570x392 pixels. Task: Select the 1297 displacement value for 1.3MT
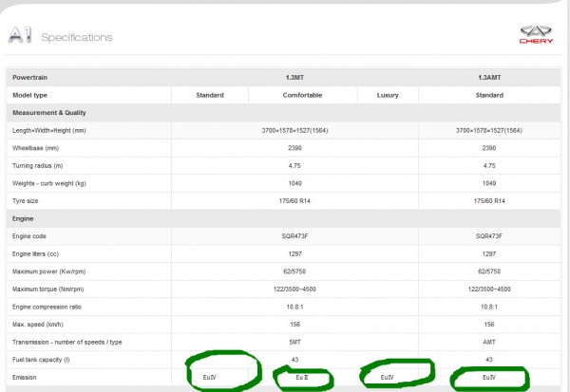pos(294,254)
